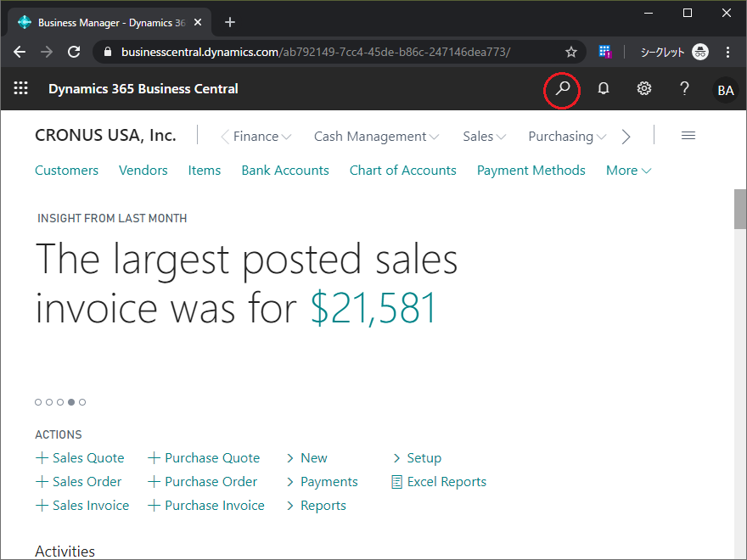Open the hamburger navigation menu icon

[x=688, y=136]
